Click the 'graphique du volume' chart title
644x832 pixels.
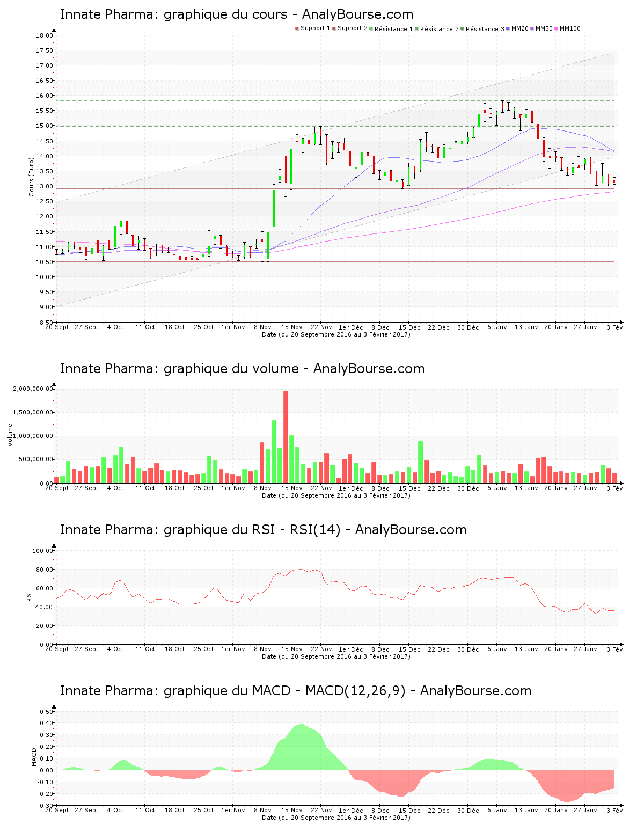242,369
